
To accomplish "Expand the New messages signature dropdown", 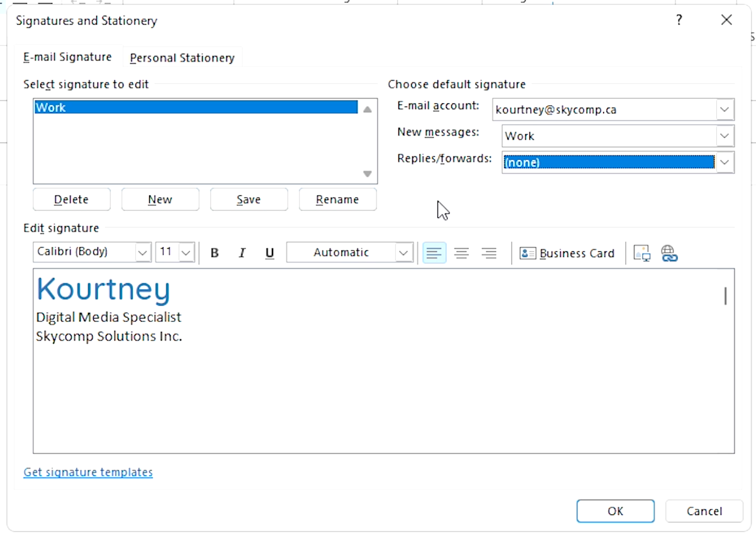I will tap(725, 135).
